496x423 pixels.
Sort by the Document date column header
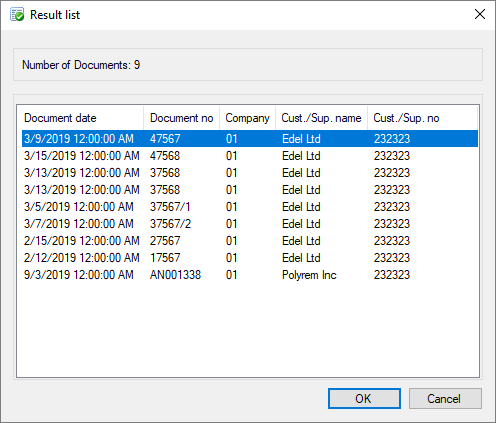(x=80, y=118)
